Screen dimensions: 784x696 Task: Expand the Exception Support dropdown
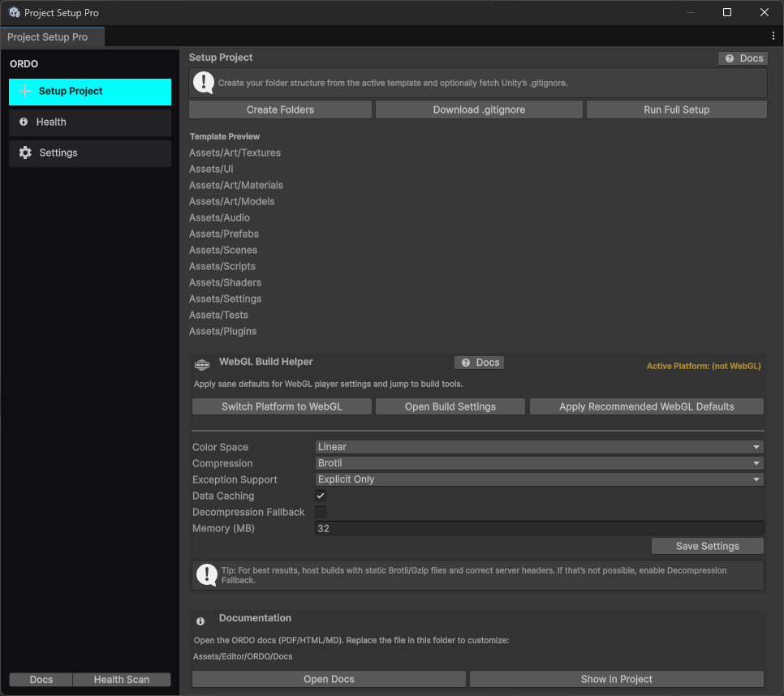tap(539, 479)
